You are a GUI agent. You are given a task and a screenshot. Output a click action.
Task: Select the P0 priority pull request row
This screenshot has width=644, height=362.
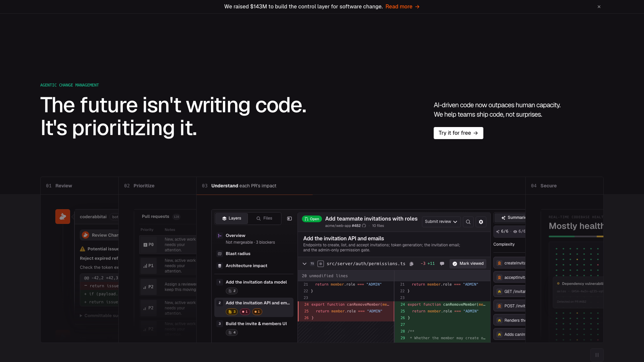click(168, 245)
